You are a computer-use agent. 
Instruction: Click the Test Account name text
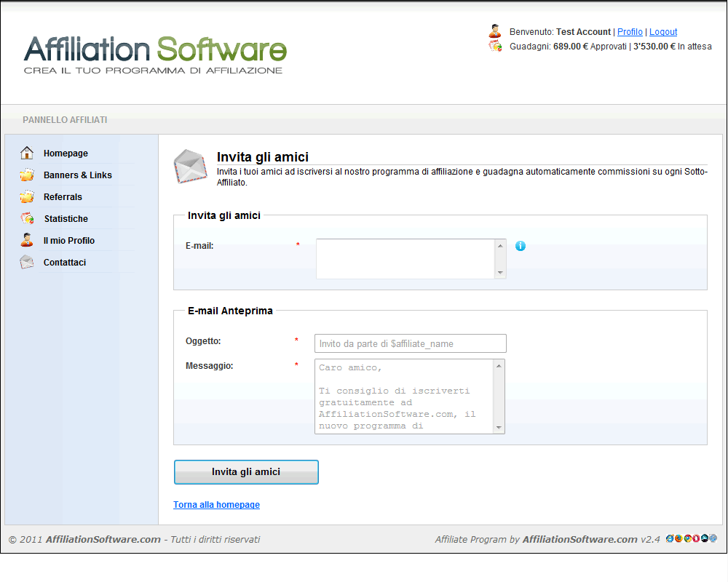(583, 31)
